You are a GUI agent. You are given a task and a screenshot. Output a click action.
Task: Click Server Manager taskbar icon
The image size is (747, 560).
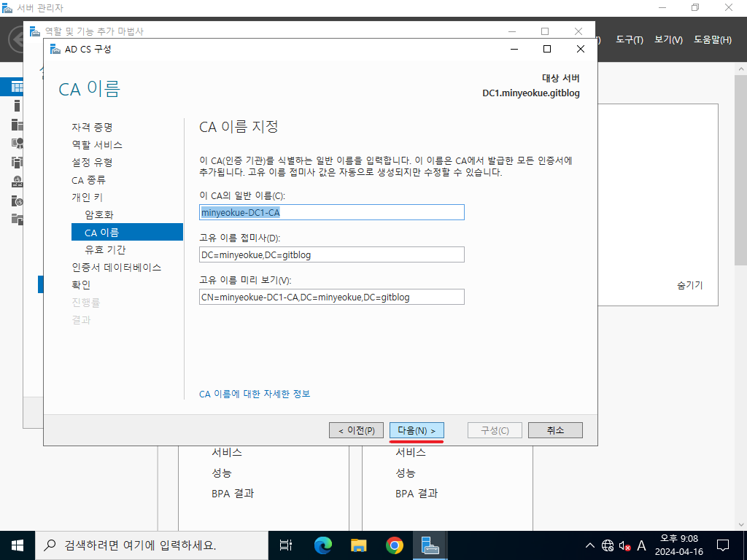[x=430, y=545]
